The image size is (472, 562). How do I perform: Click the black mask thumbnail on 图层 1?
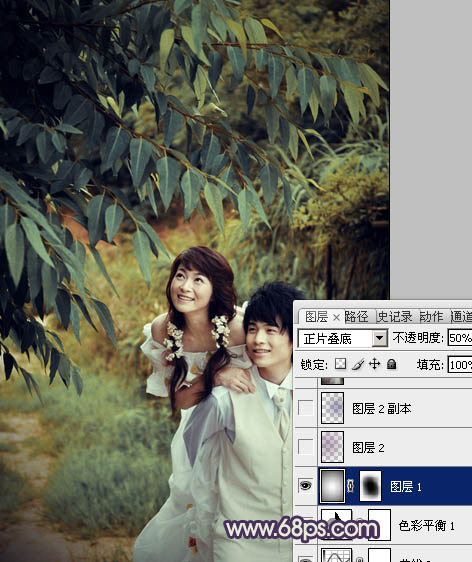click(370, 486)
